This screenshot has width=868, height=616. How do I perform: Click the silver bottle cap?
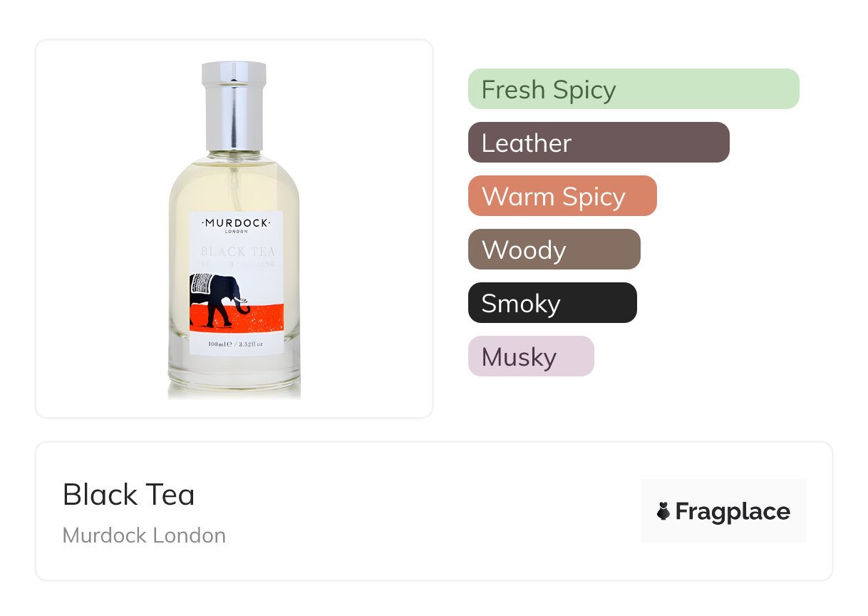pyautogui.click(x=234, y=106)
